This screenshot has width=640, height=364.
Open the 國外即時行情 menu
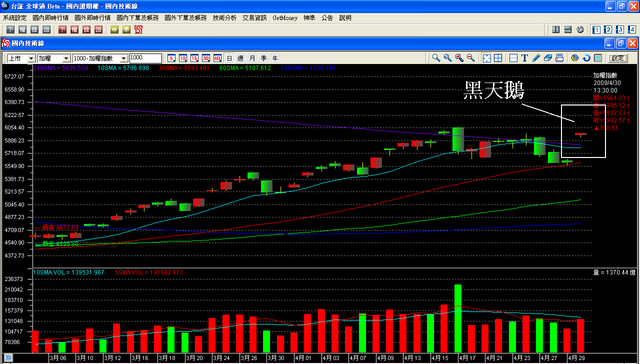93,18
